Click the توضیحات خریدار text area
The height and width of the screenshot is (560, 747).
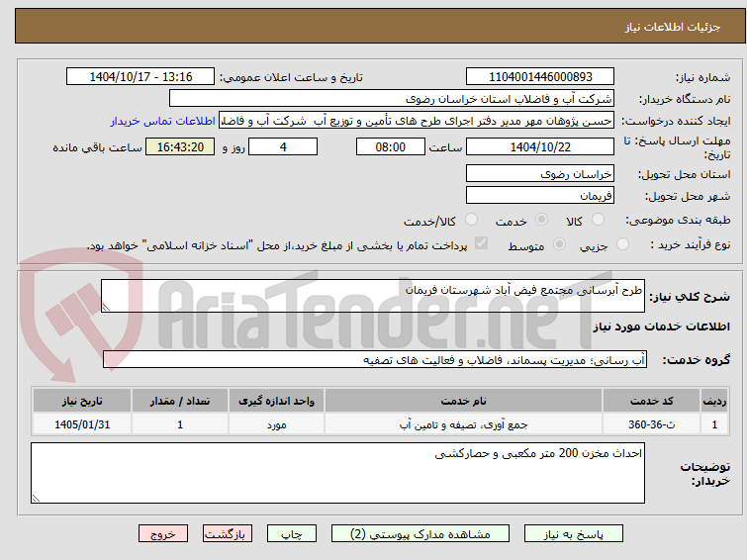coord(337,473)
